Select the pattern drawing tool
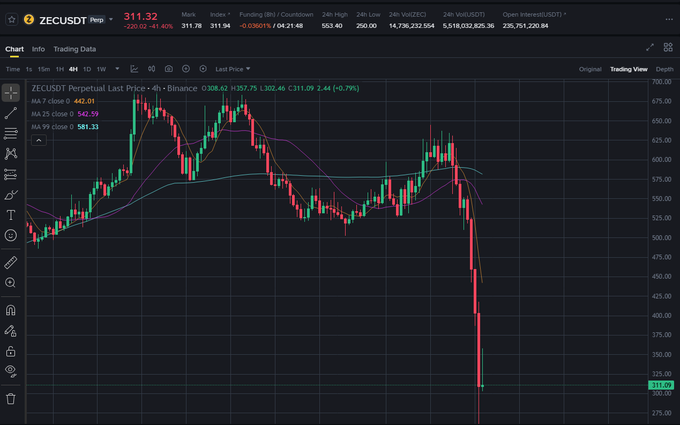The image size is (680, 425). coord(11,154)
